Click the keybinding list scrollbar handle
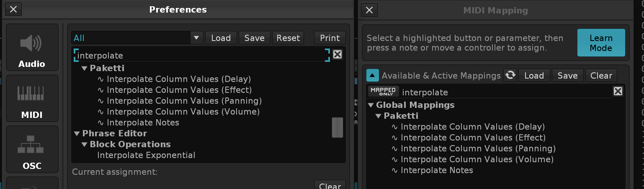644x189 pixels. [x=337, y=128]
